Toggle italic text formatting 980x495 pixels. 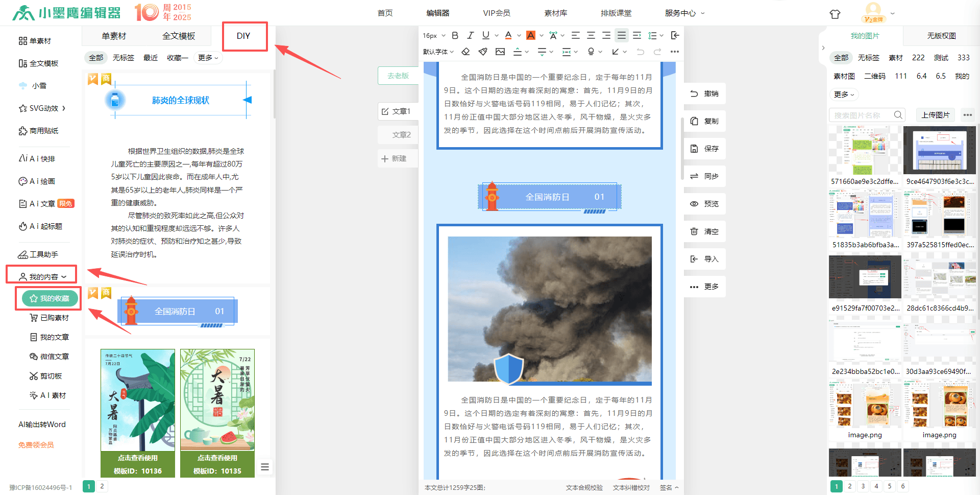point(470,35)
